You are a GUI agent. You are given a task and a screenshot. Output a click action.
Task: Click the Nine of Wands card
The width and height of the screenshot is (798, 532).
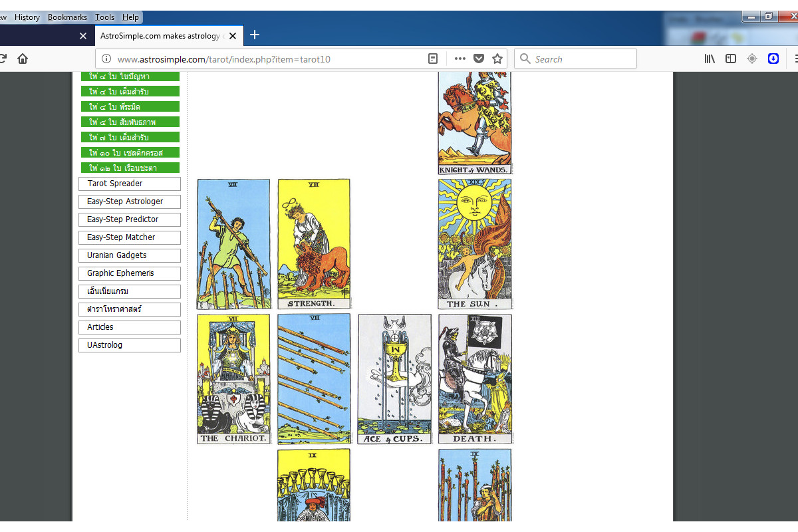pyautogui.click(x=475, y=485)
